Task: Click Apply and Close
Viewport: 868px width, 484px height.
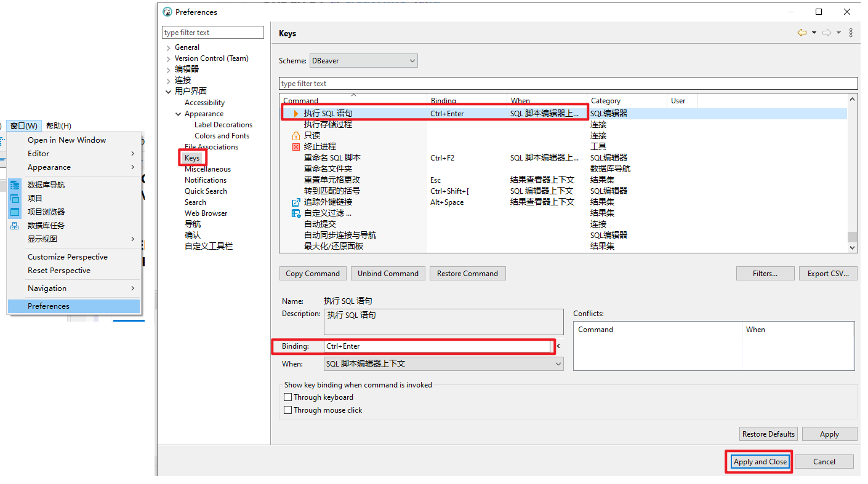Action: coord(760,462)
